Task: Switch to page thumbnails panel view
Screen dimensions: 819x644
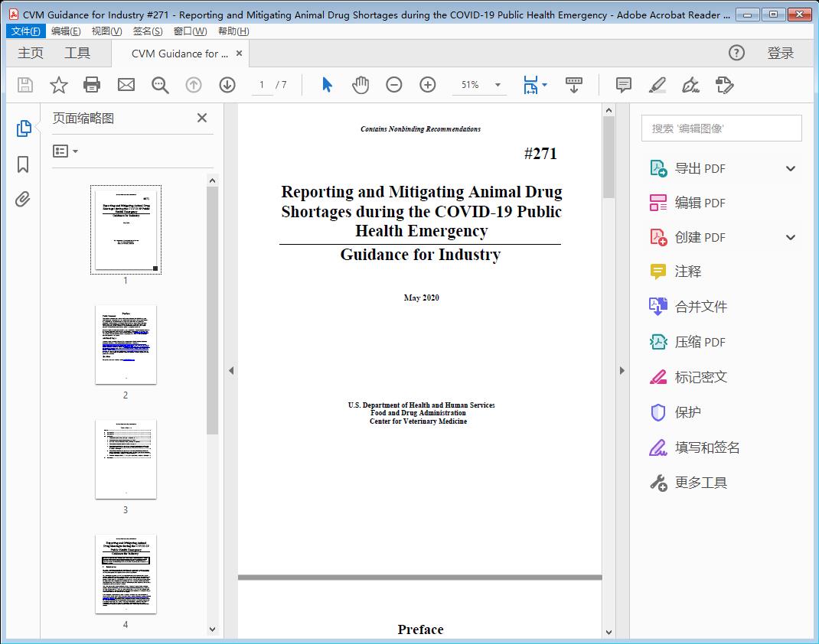Action: point(23,128)
